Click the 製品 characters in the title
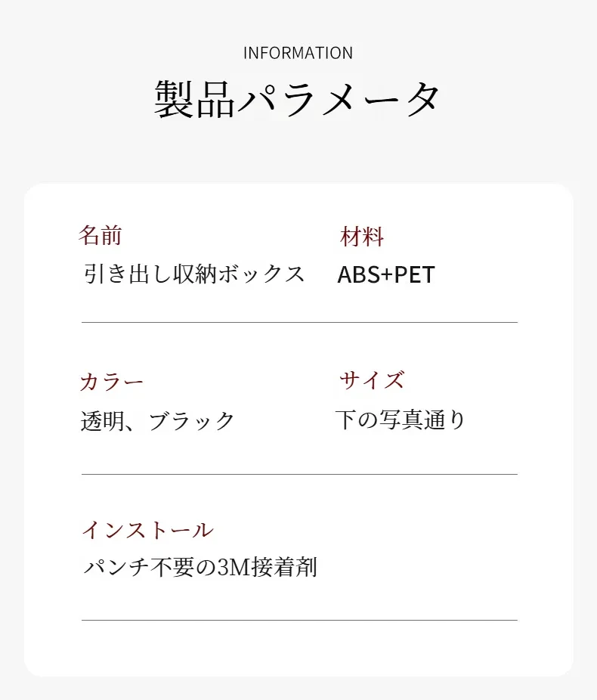 194,99
